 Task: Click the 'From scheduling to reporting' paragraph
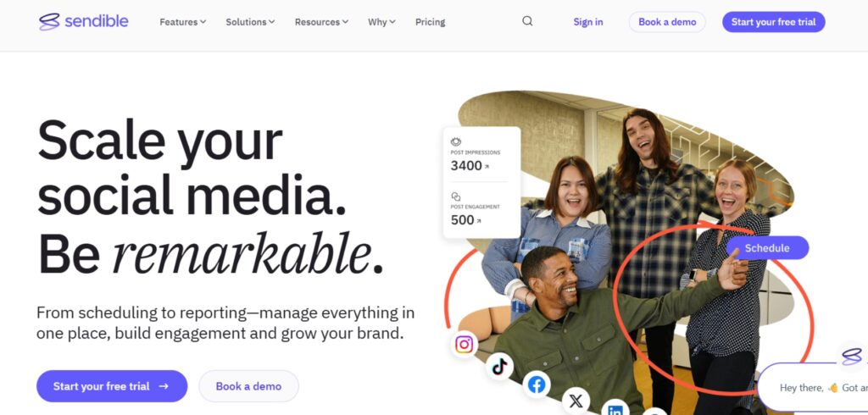click(x=225, y=324)
